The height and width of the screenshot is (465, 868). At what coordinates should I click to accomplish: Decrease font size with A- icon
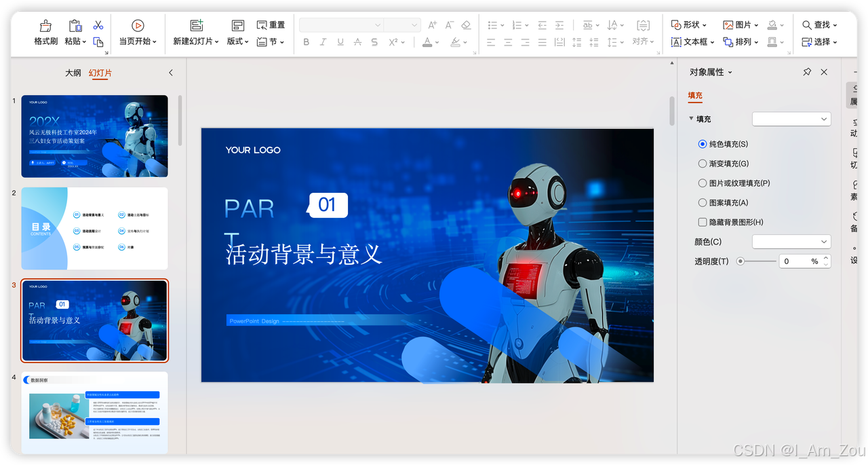[449, 25]
